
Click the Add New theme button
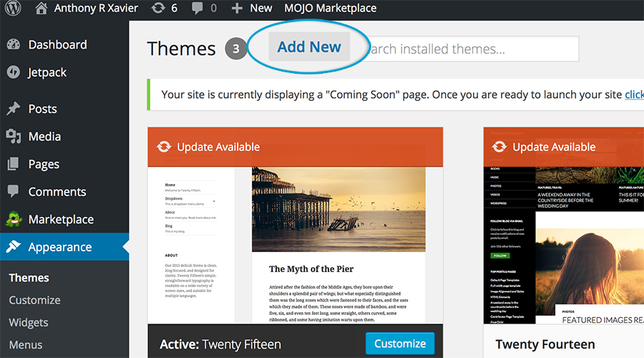309,47
